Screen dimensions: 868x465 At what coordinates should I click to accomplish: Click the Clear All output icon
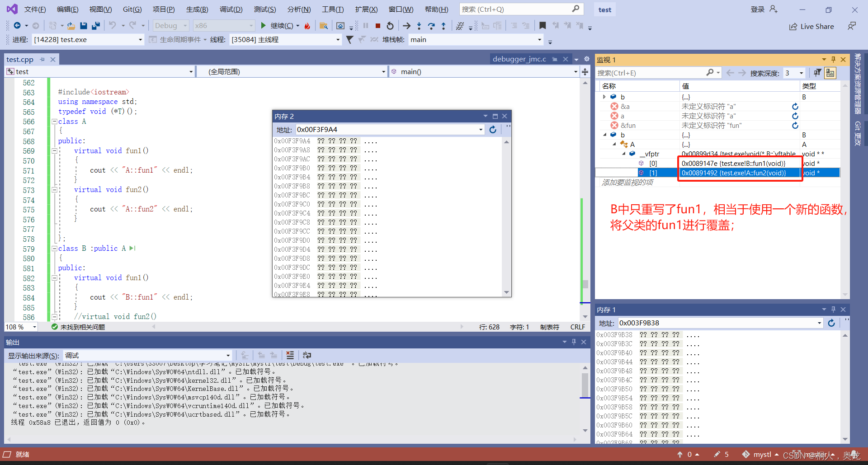coord(290,355)
